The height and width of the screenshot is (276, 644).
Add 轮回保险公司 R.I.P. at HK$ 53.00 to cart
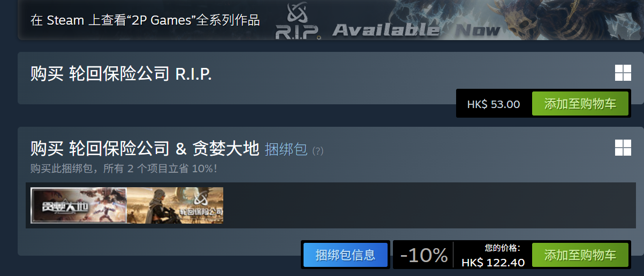click(x=580, y=104)
